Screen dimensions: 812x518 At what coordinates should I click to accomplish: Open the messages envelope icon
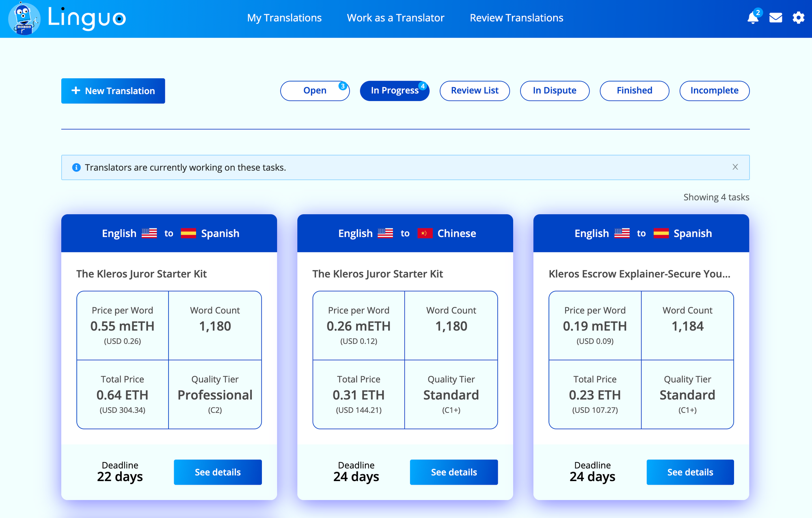(775, 18)
